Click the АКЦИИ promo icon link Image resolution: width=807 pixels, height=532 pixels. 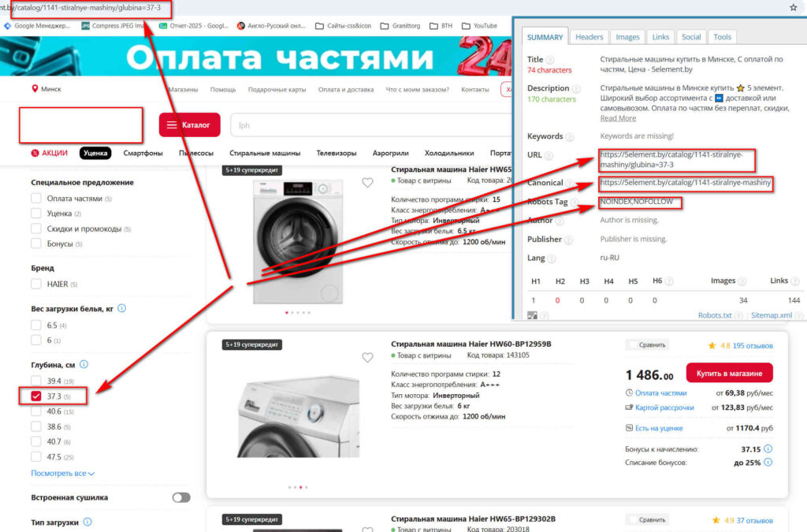click(50, 153)
